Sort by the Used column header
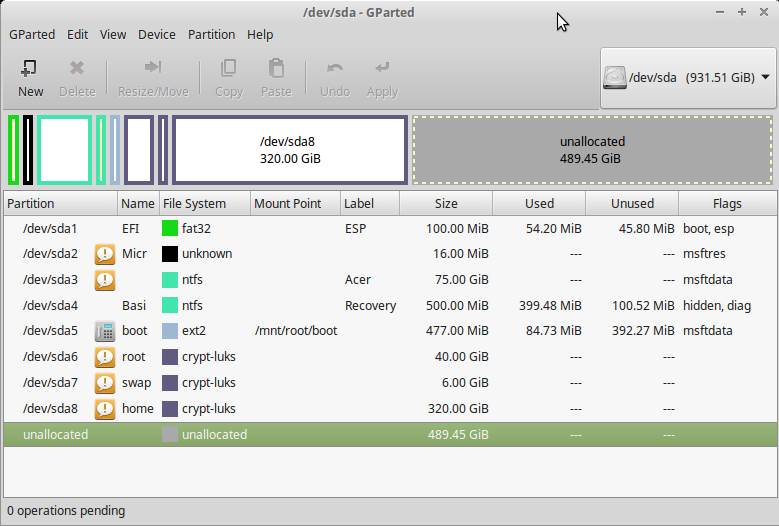The height and width of the screenshot is (526, 779). tap(539, 204)
